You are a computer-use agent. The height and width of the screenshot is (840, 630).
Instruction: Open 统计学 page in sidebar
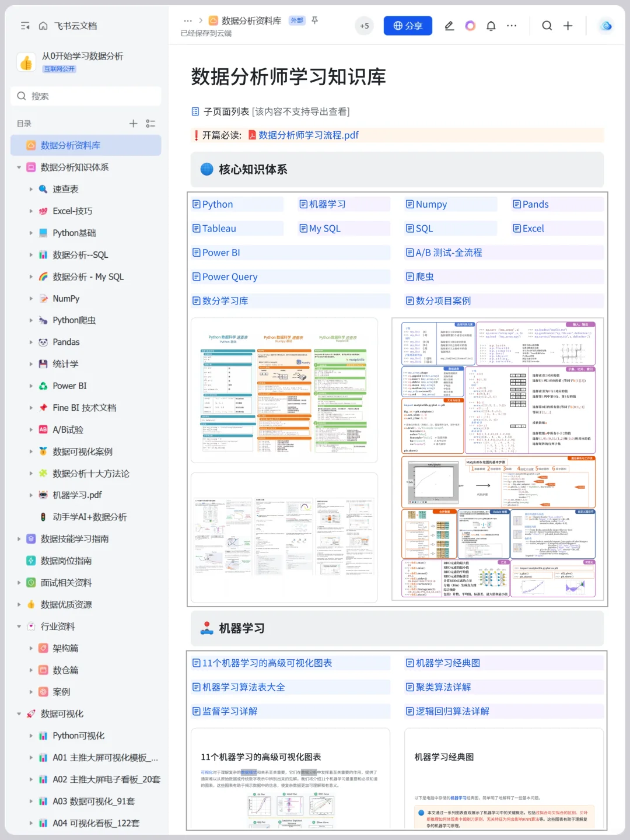point(65,364)
